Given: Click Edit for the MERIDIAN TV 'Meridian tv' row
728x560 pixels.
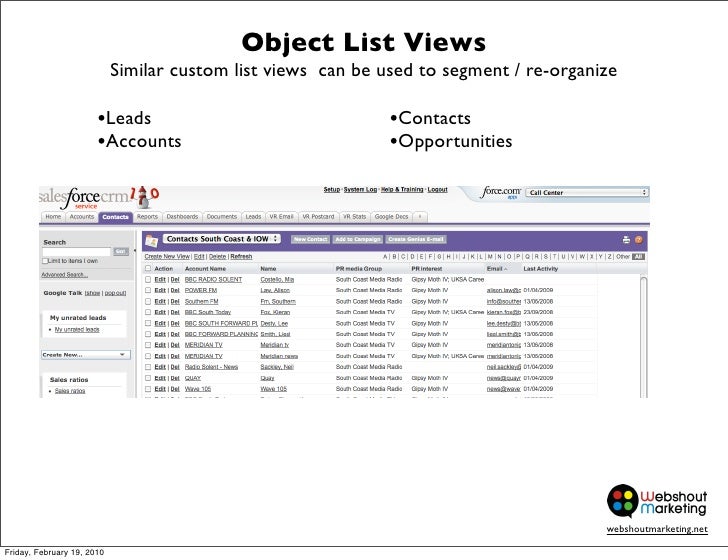Looking at the screenshot, I should [160, 345].
